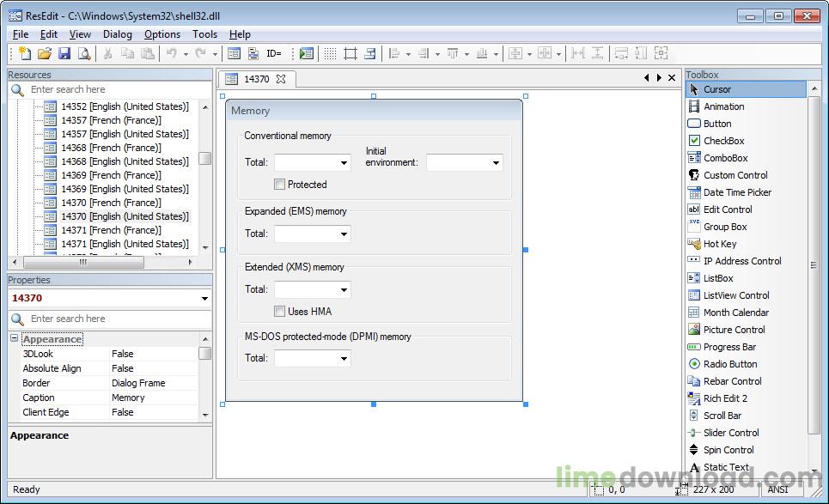This screenshot has height=504, width=829.
Task: Click the ANSI indicator in the status bar
Action: [x=777, y=489]
